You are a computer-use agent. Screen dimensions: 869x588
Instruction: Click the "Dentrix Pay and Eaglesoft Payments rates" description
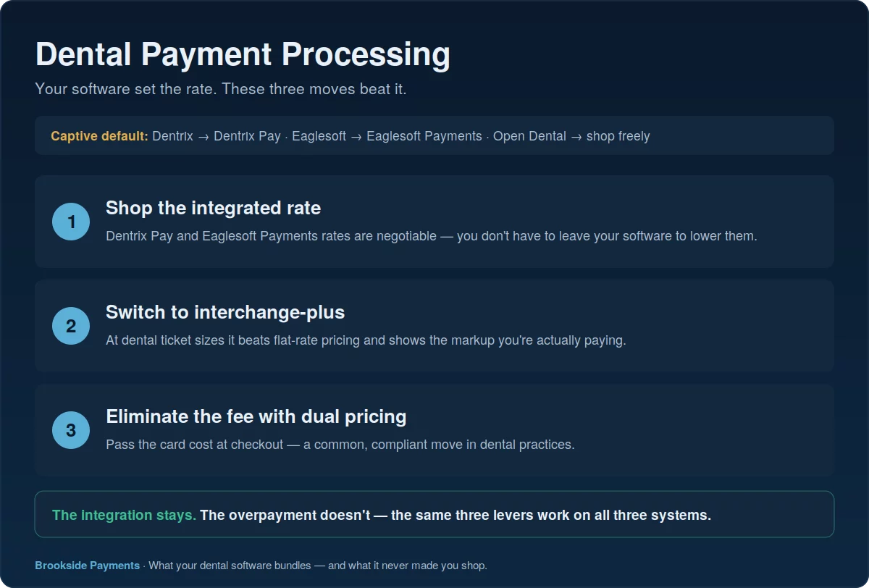point(431,236)
